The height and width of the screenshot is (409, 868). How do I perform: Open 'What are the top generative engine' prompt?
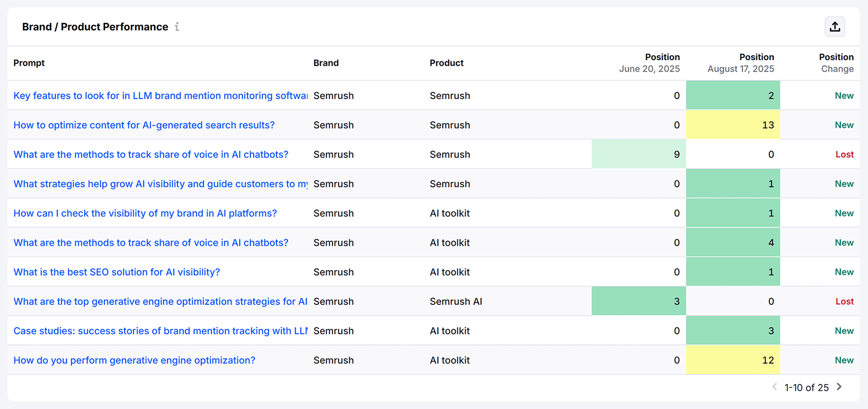click(160, 301)
